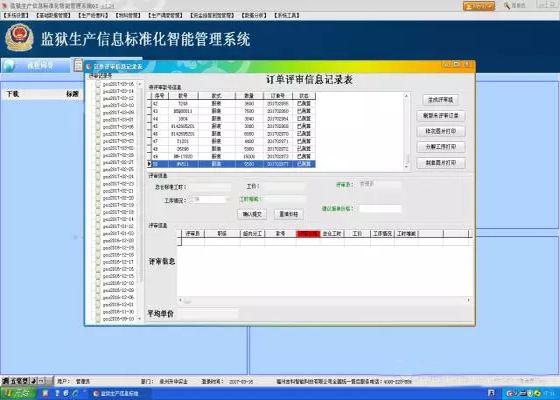Tick the checkbox beside psd2017-03-02

(x=98, y=148)
